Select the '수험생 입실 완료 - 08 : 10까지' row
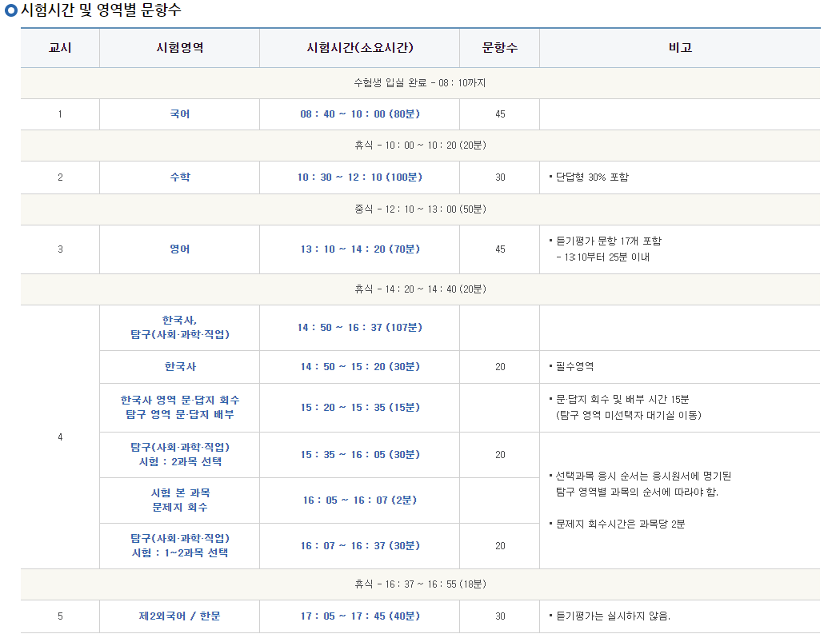This screenshot has width=840, height=638. pyautogui.click(x=420, y=83)
